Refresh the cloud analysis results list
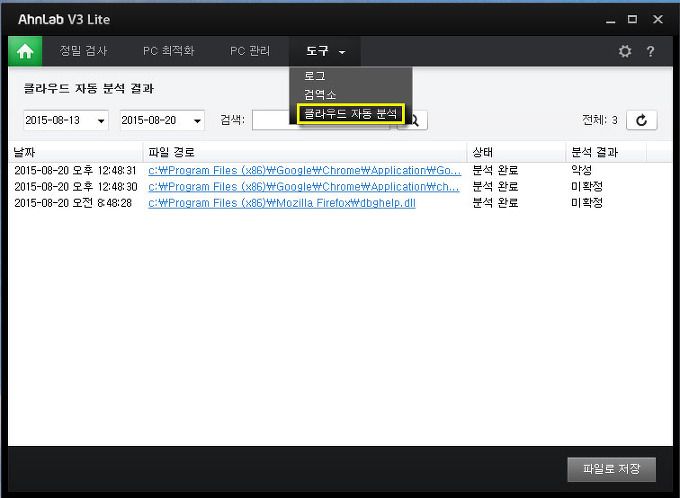This screenshot has width=680, height=498. pyautogui.click(x=642, y=120)
